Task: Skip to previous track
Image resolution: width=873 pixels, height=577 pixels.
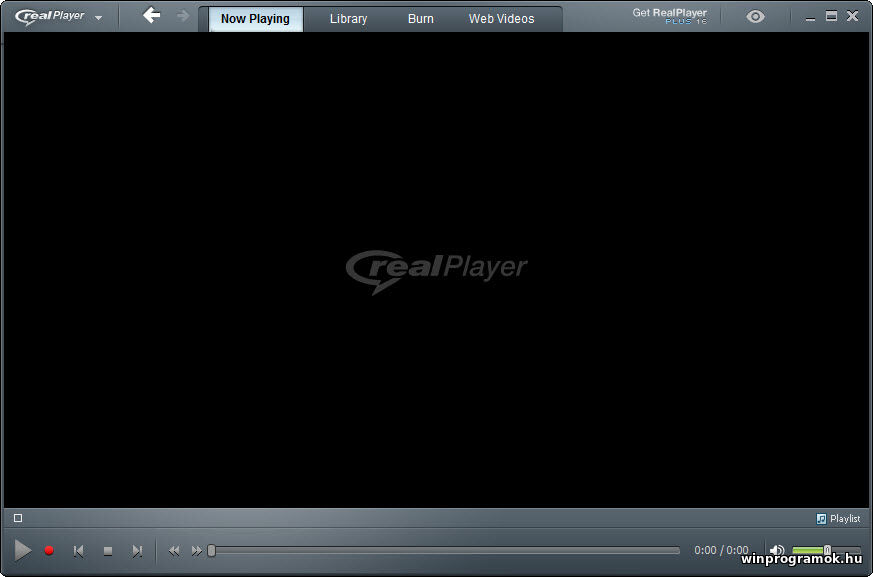Action: pyautogui.click(x=79, y=551)
